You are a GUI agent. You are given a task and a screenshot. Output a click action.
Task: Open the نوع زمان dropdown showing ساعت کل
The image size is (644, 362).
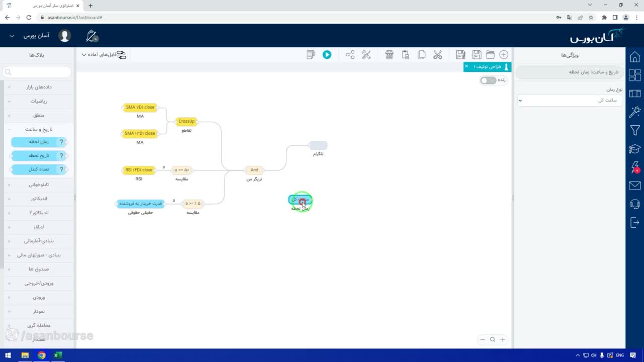click(570, 100)
